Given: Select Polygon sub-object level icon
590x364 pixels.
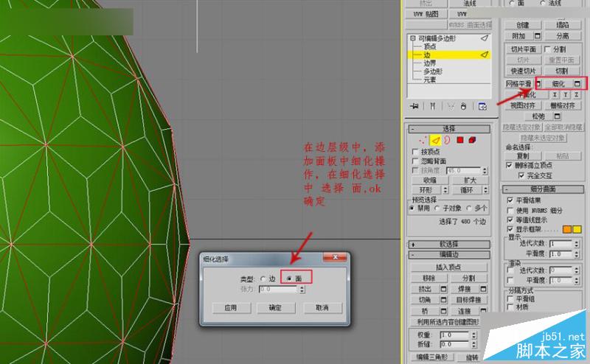Looking at the screenshot, I should pyautogui.click(x=459, y=140).
